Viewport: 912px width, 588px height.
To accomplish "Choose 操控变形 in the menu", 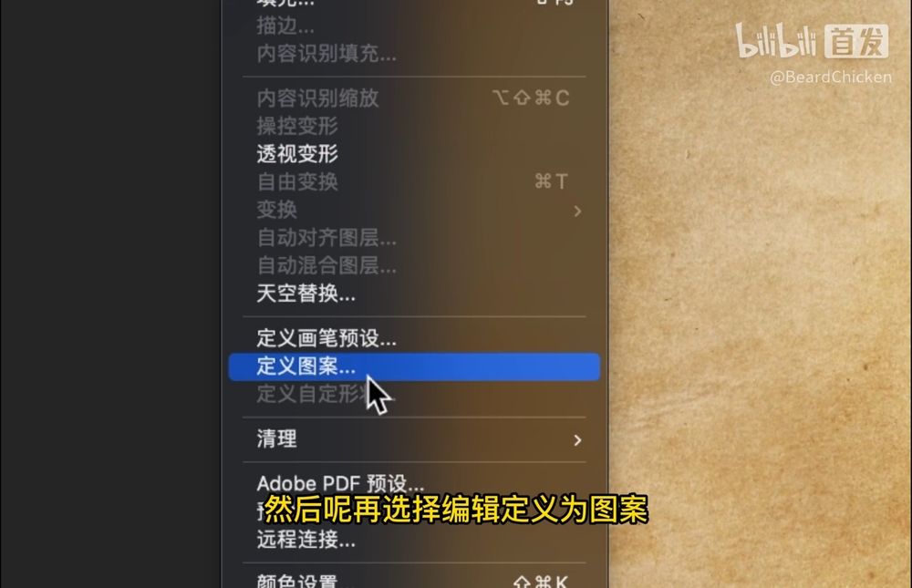I will point(414,126).
